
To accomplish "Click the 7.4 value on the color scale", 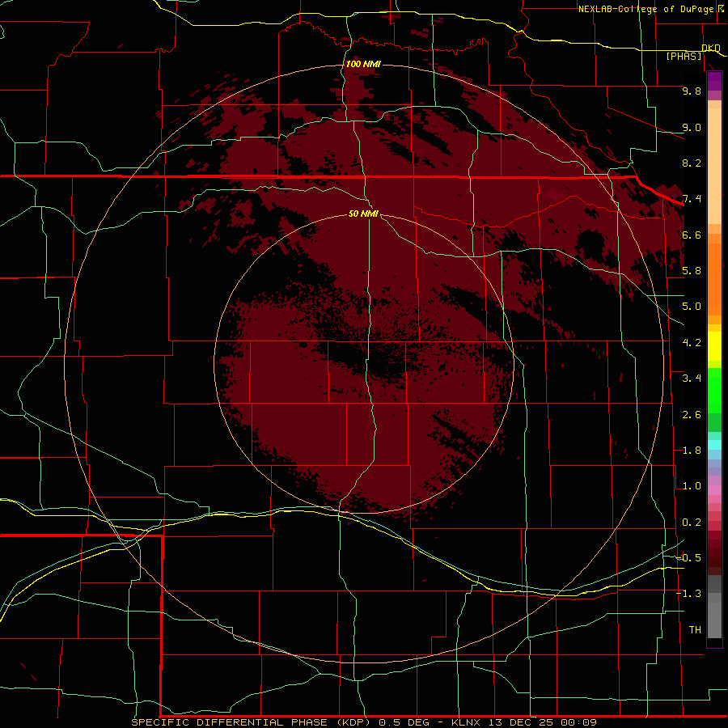I will click(x=692, y=199).
